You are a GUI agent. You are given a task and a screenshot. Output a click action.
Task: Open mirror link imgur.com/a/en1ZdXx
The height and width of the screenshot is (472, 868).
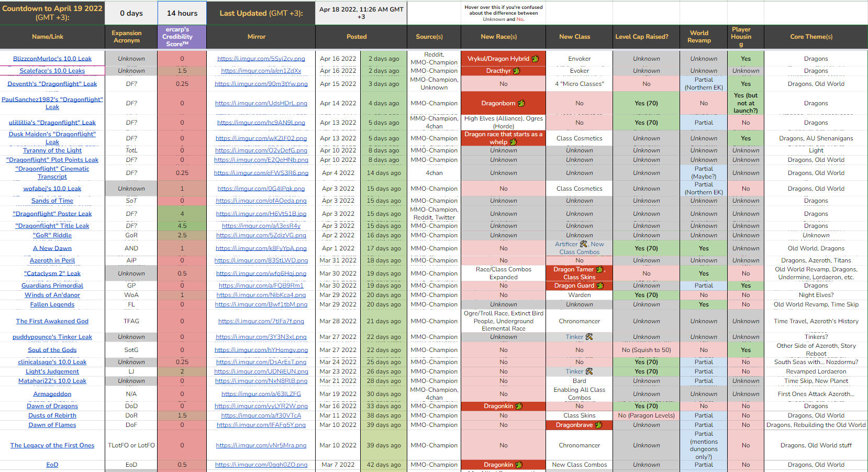click(x=261, y=71)
